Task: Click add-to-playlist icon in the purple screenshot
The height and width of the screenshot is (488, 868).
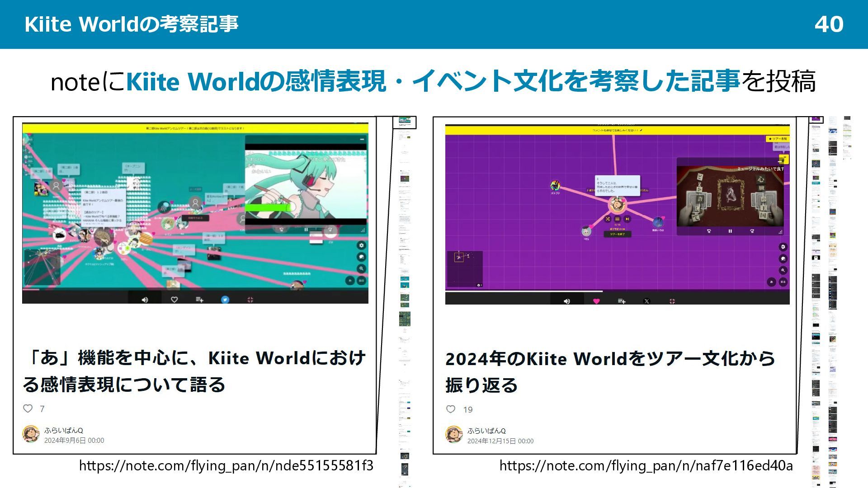Action: coord(622,301)
